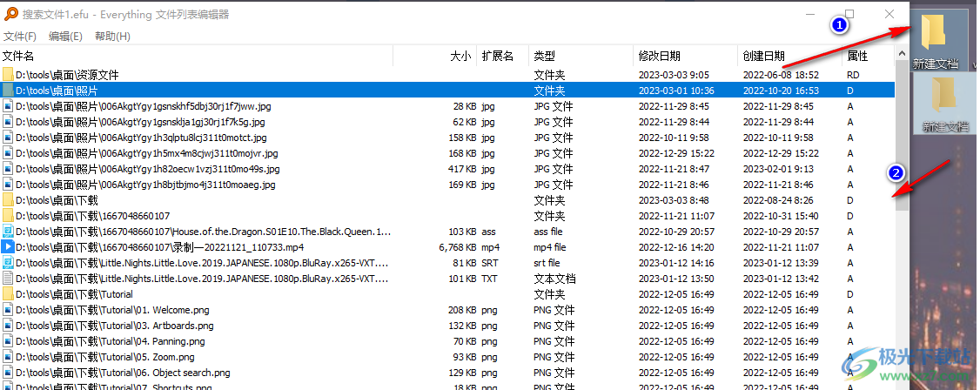
Task: Click modified date 2022-12-29 15:22
Action: pyautogui.click(x=677, y=153)
